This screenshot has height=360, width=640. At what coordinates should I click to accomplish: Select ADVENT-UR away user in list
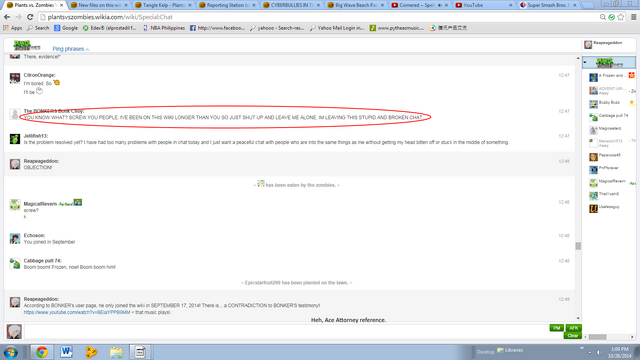tap(611, 90)
